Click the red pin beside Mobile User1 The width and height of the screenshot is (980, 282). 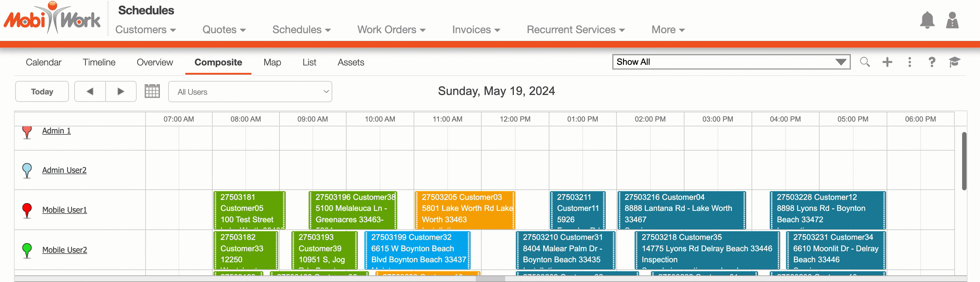(27, 210)
